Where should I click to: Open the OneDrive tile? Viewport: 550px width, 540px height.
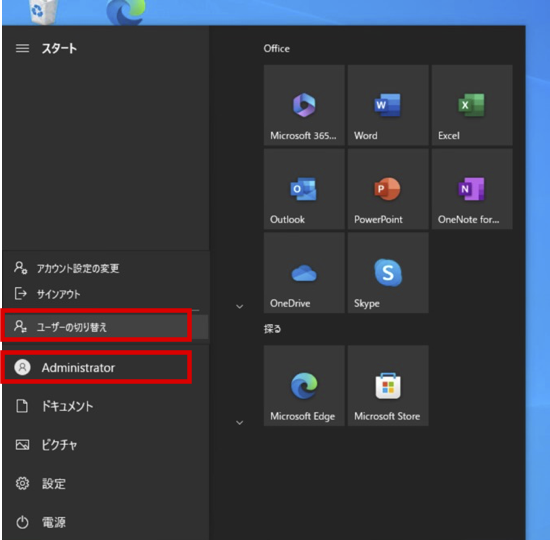pyautogui.click(x=304, y=273)
